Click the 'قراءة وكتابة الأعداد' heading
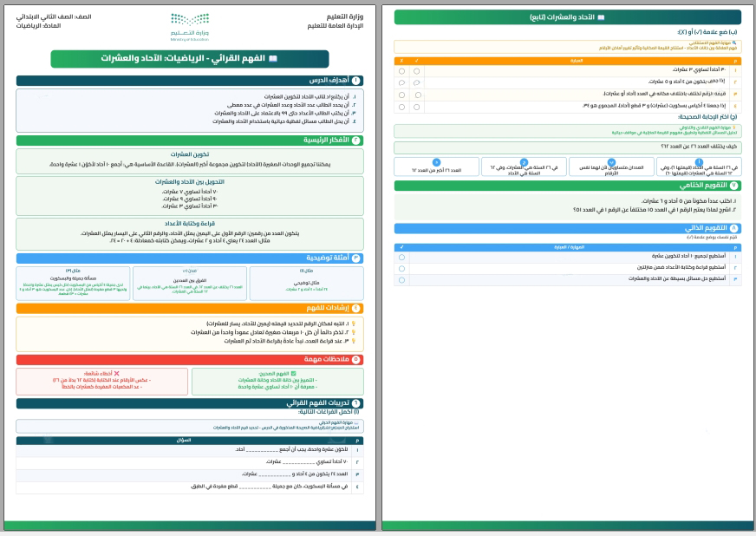Viewport: 756px width, 536px height. point(190,224)
